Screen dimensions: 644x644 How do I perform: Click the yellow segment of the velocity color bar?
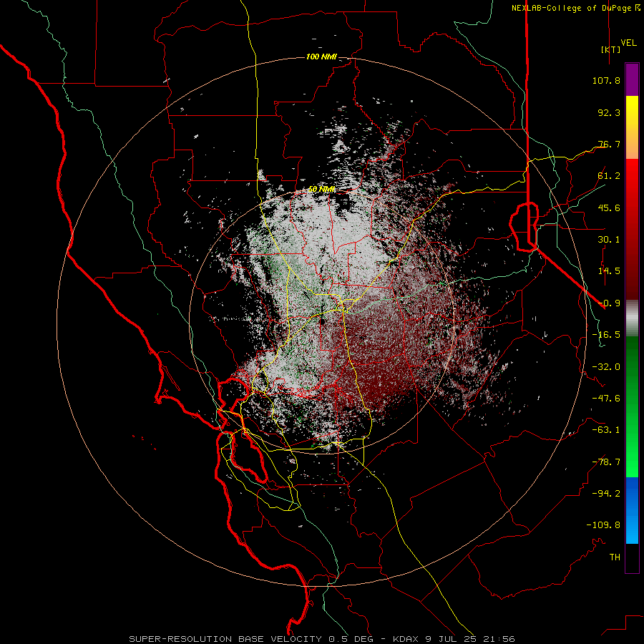point(632,112)
